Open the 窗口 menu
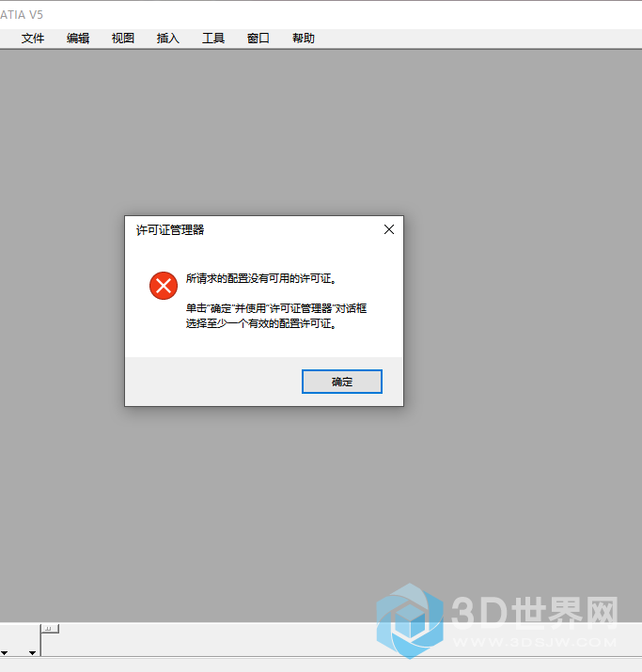Image resolution: width=642 pixels, height=672 pixels. coord(258,39)
